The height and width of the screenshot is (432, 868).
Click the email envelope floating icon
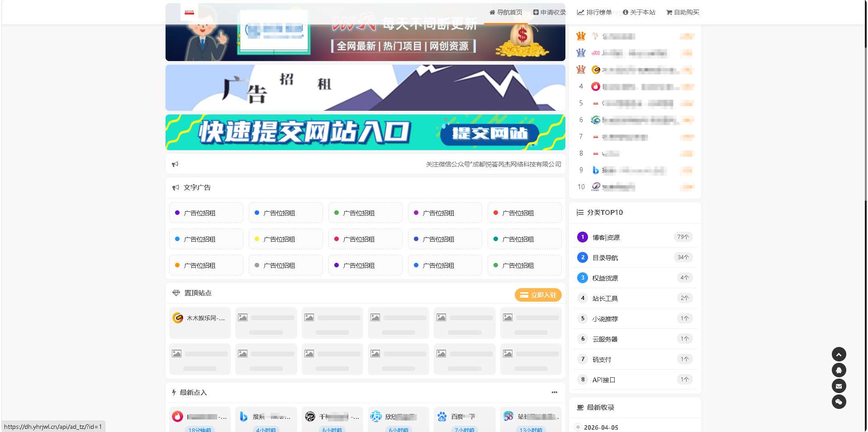pyautogui.click(x=839, y=386)
